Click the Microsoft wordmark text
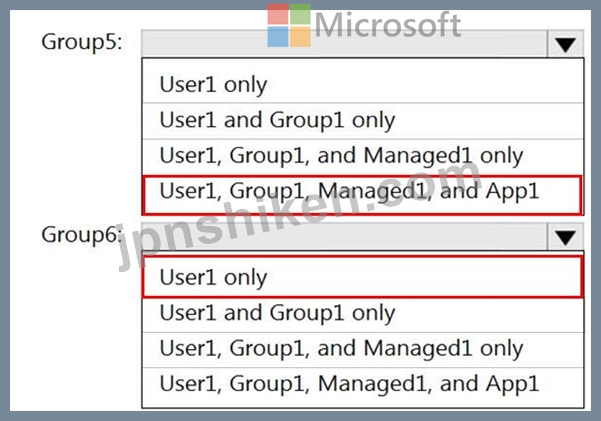This screenshot has height=421, width=601. [387, 26]
